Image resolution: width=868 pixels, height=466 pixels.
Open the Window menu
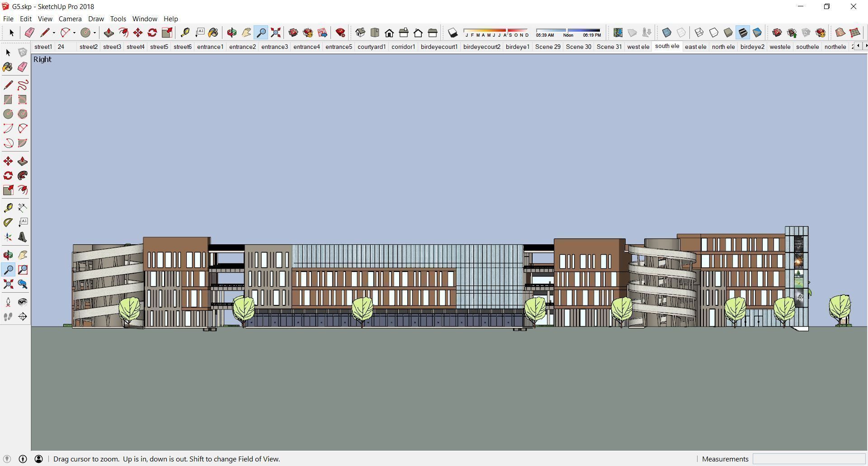tap(145, 19)
